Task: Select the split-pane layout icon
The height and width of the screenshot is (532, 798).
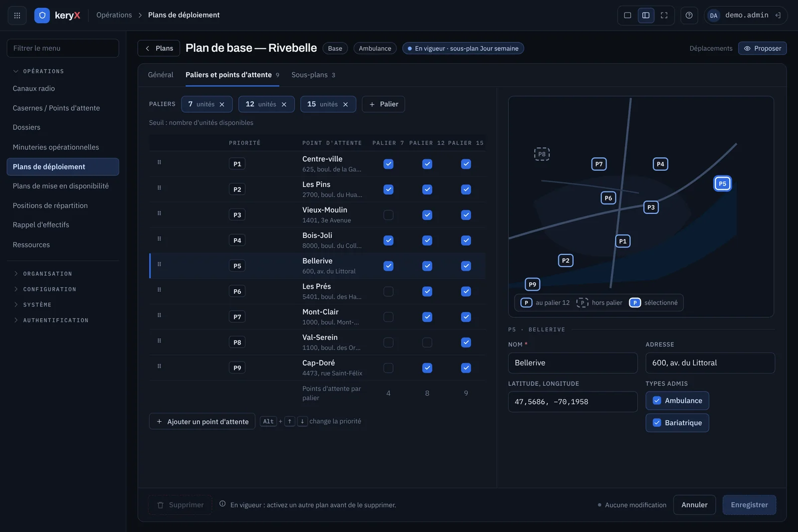Action: click(x=646, y=15)
